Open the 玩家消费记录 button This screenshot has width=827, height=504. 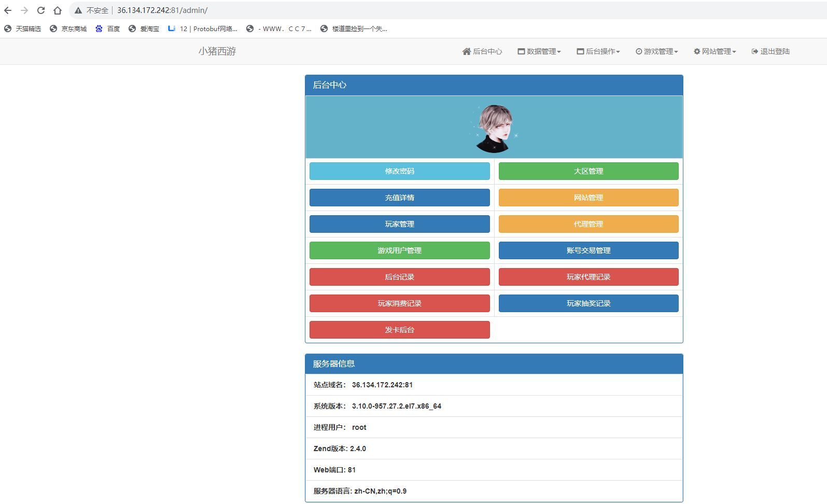click(400, 303)
